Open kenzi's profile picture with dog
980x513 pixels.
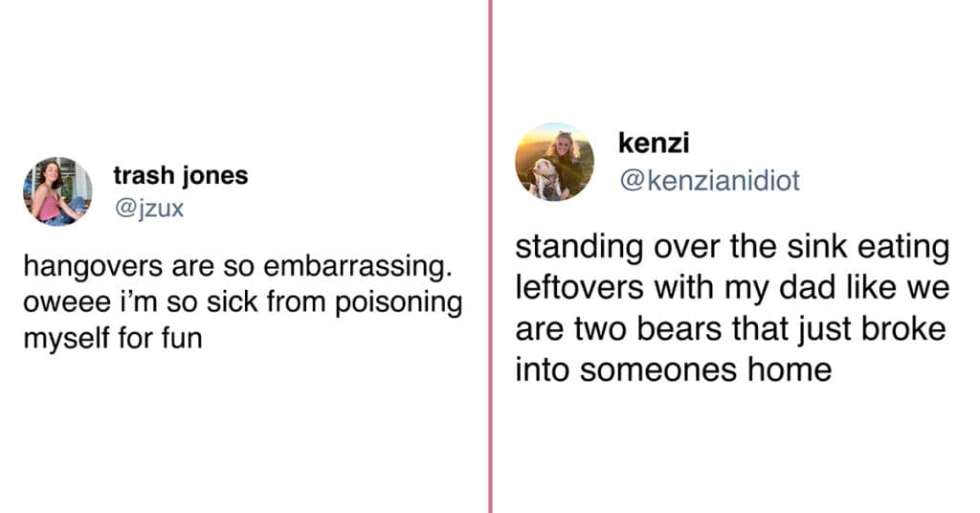(x=554, y=162)
